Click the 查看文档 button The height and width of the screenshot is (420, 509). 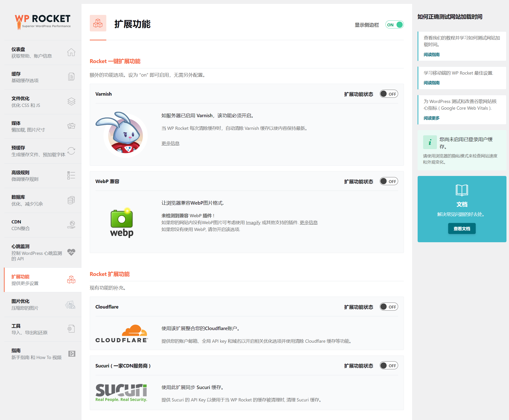point(462,228)
